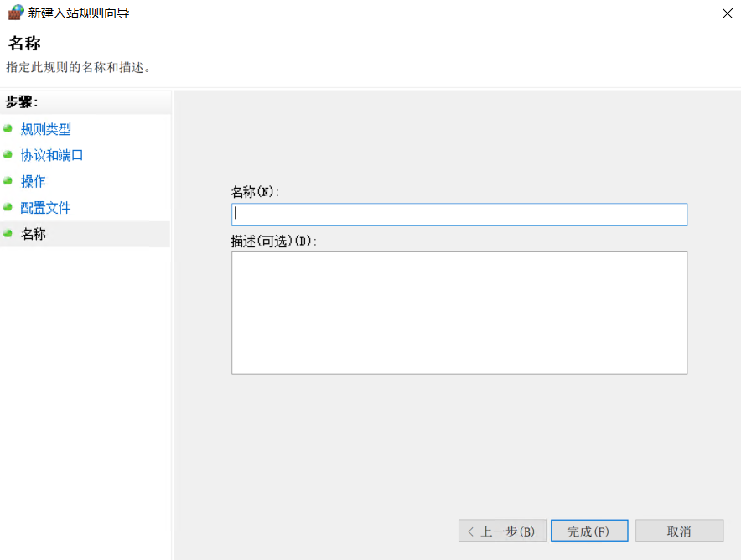Click the green bullet beside 协议和端口

[x=8, y=154]
